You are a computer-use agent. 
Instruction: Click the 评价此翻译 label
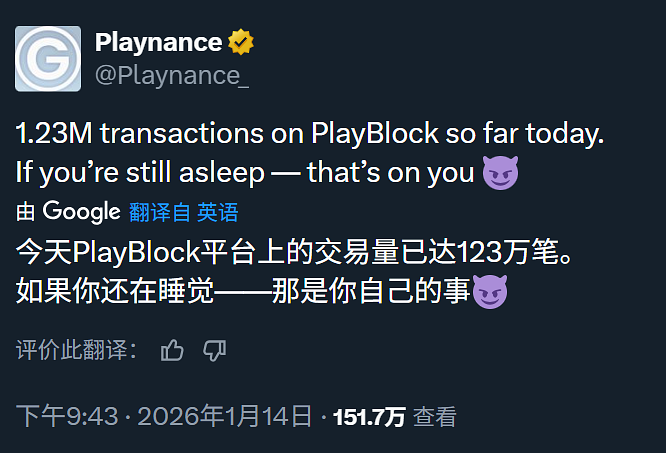click(x=76, y=350)
